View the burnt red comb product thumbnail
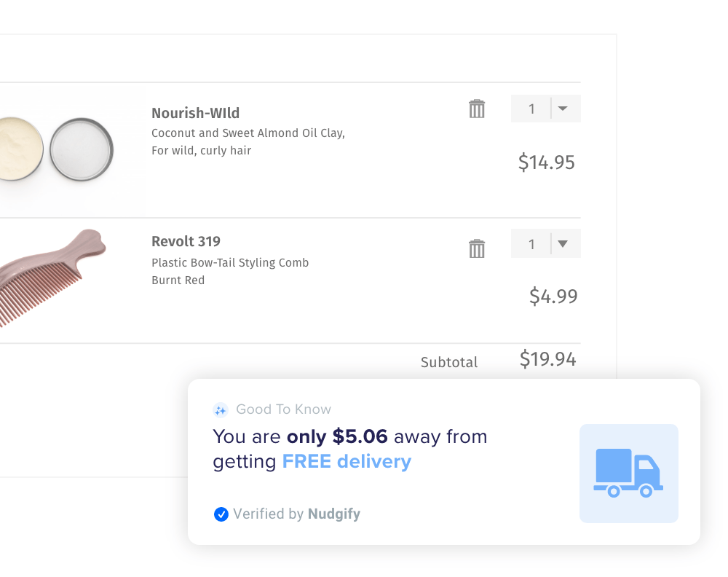728x577 pixels. pyautogui.click(x=52, y=278)
